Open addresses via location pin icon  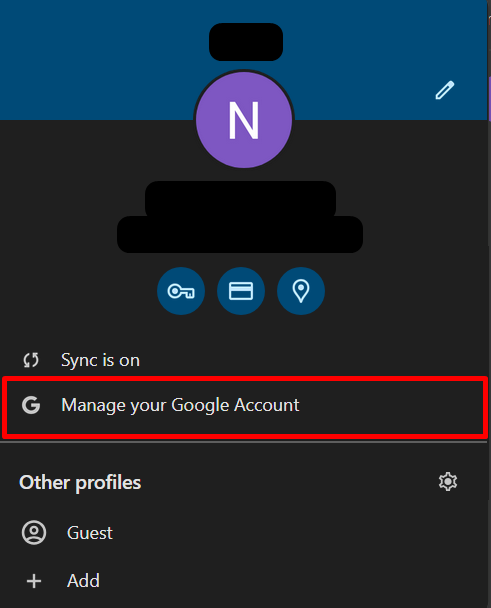coord(301,291)
